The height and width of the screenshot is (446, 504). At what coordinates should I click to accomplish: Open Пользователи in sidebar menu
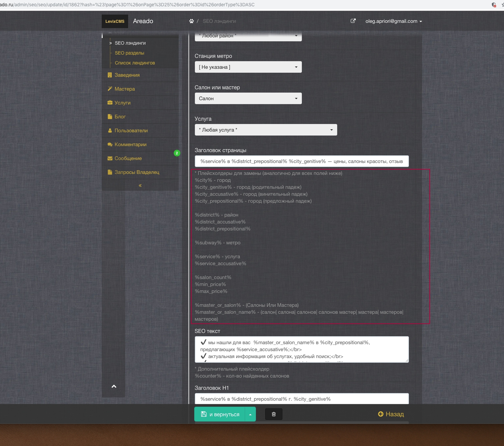click(131, 131)
